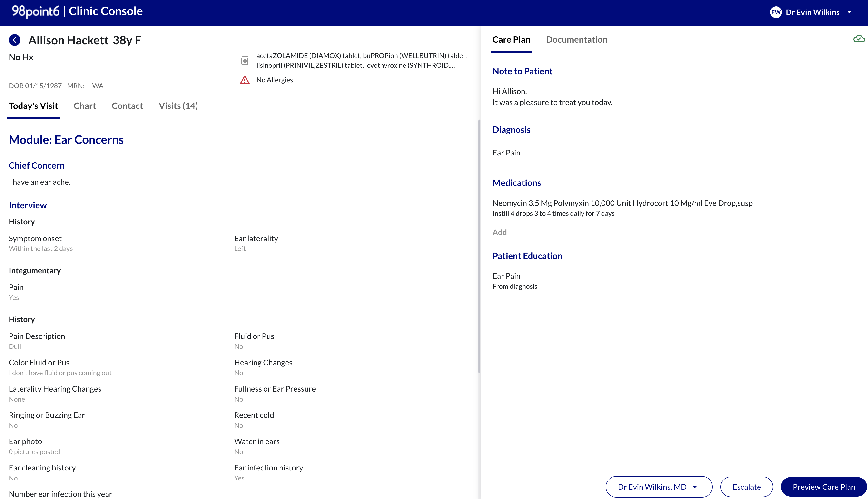
Task: Click the red allergy warning triangle icon
Action: pyautogui.click(x=245, y=80)
